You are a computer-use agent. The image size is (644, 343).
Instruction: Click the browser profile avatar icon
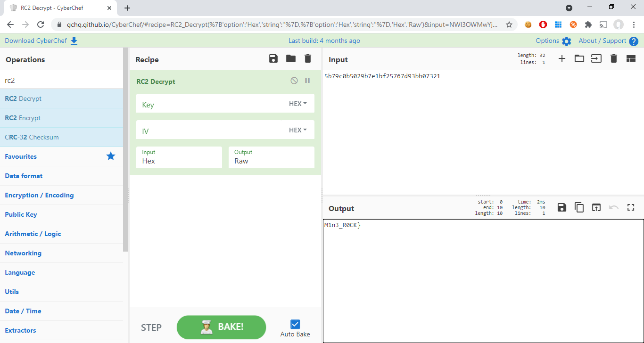point(619,24)
